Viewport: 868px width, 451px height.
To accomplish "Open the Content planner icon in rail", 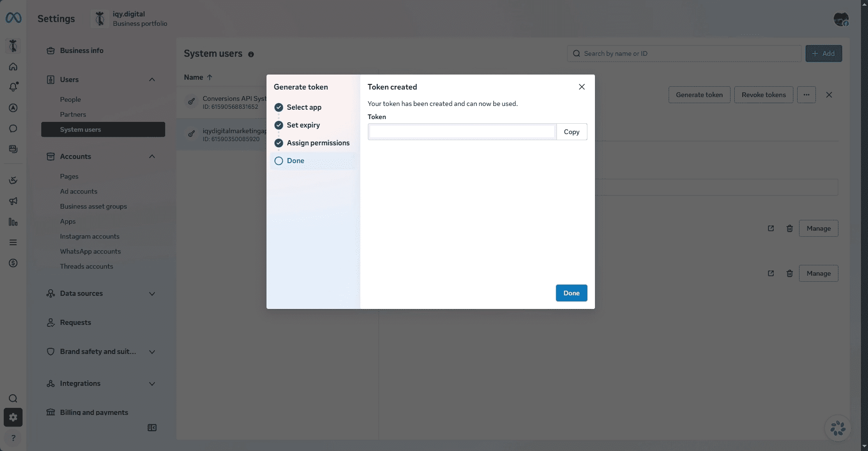I will [x=13, y=149].
